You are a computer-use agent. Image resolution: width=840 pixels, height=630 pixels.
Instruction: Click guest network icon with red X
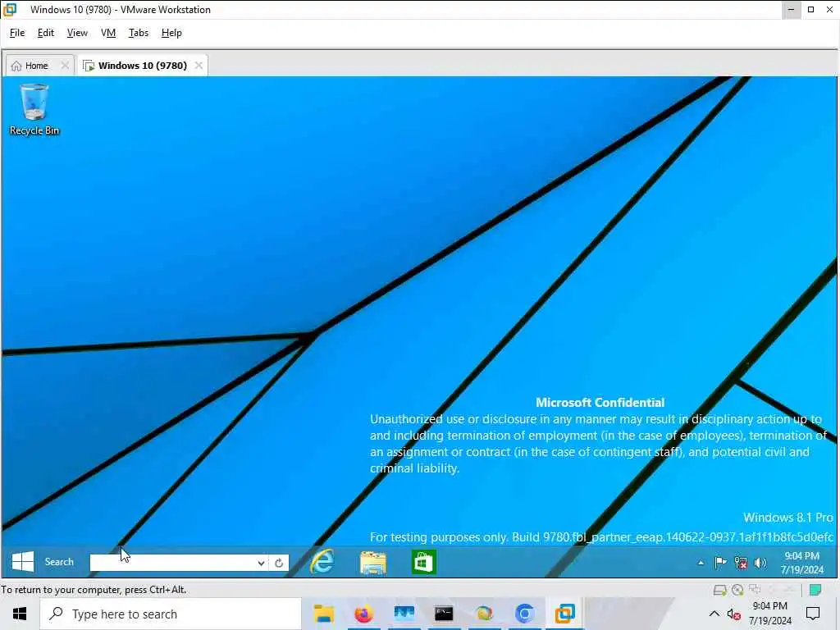[x=741, y=563]
